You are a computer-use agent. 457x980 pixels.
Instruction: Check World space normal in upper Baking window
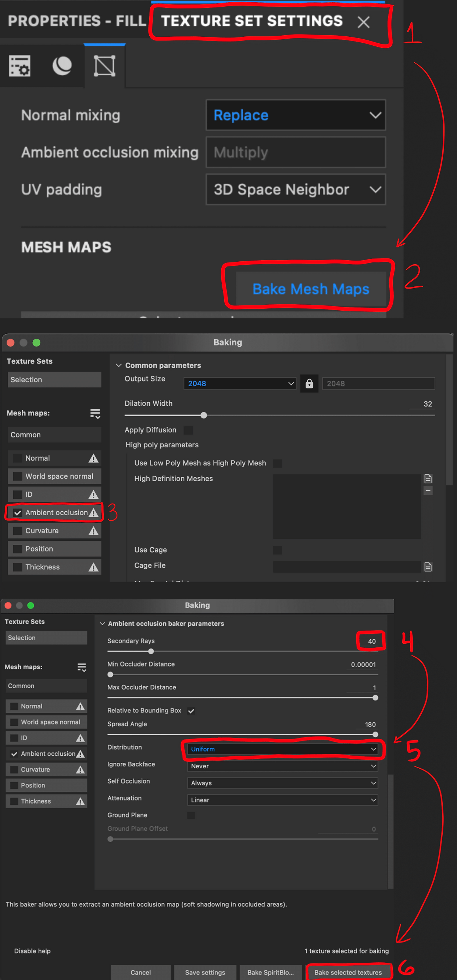(x=18, y=476)
